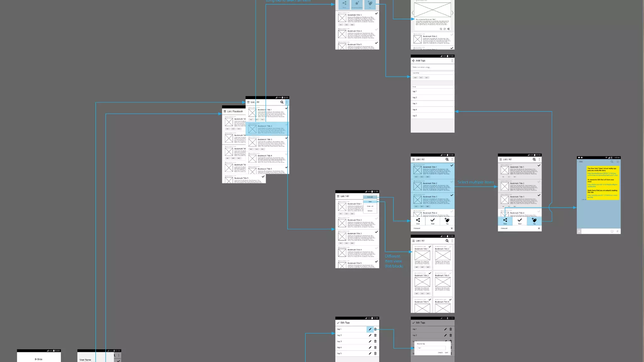Click trash icon for tag 5 in white Edit Tags screen
Screen dimensions: 644x362
[x=375, y=354]
